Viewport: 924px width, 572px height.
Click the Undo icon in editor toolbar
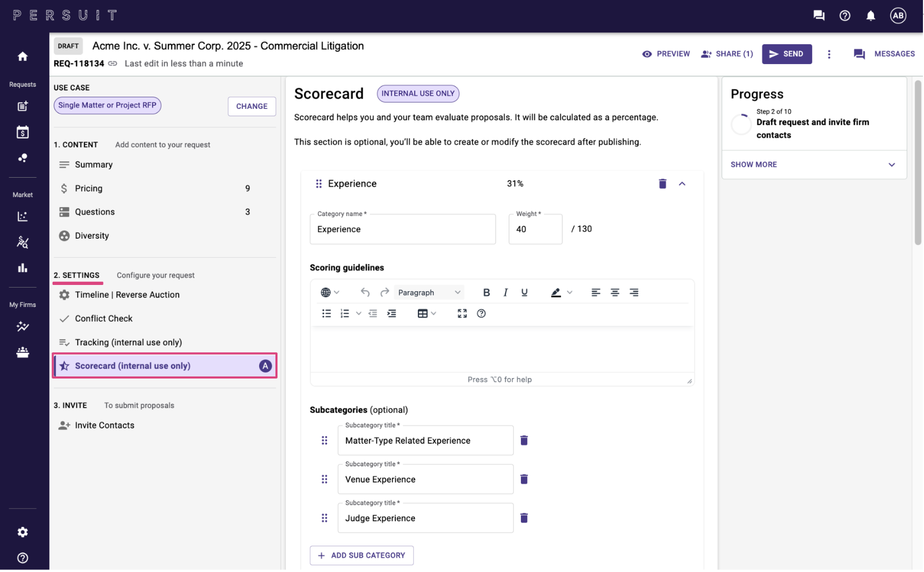pyautogui.click(x=365, y=292)
